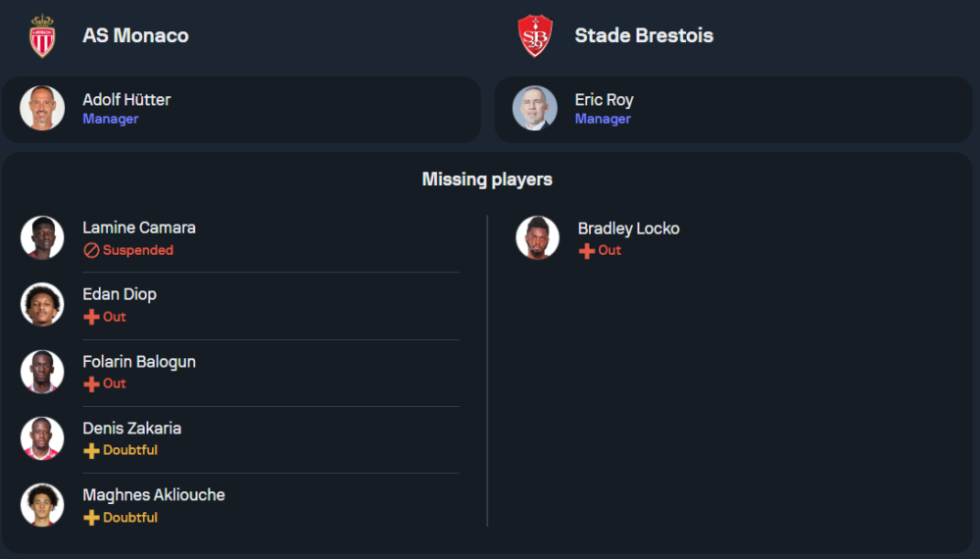Click the red injury cross under Edan Diop
The image size is (980, 559).
91,317
